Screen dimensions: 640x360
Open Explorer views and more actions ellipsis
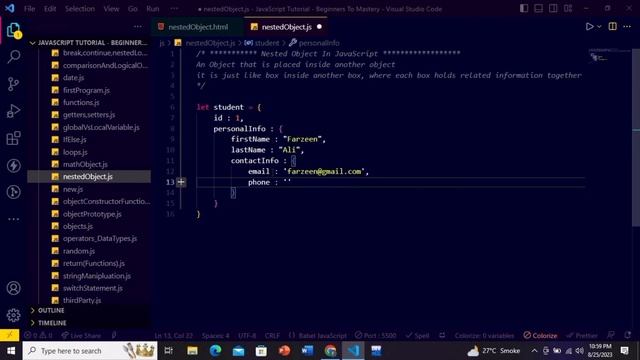138,27
